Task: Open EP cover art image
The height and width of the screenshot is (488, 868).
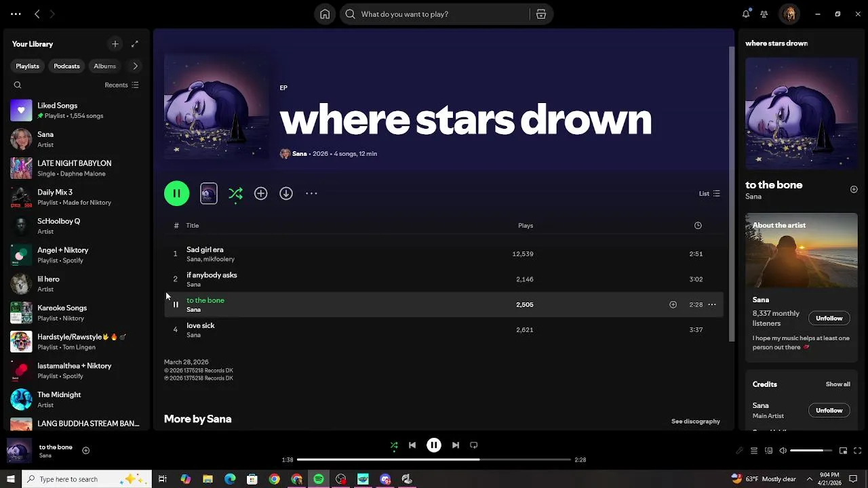Action: click(x=216, y=106)
